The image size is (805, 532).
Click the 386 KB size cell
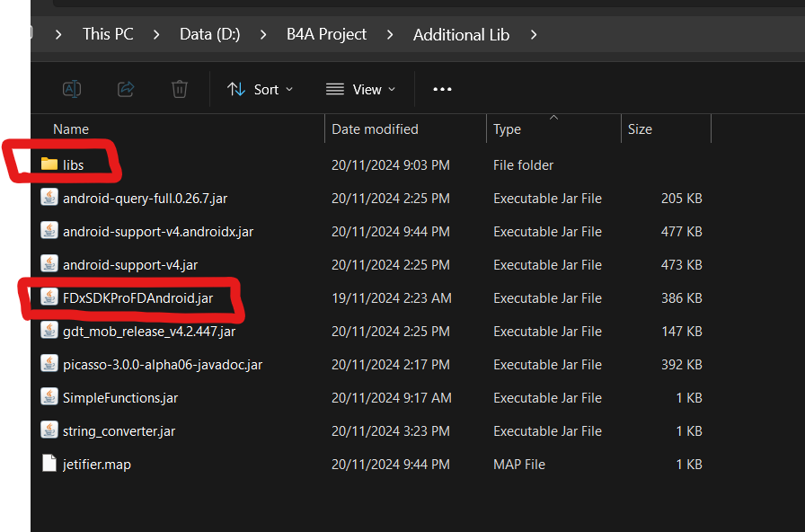(681, 297)
